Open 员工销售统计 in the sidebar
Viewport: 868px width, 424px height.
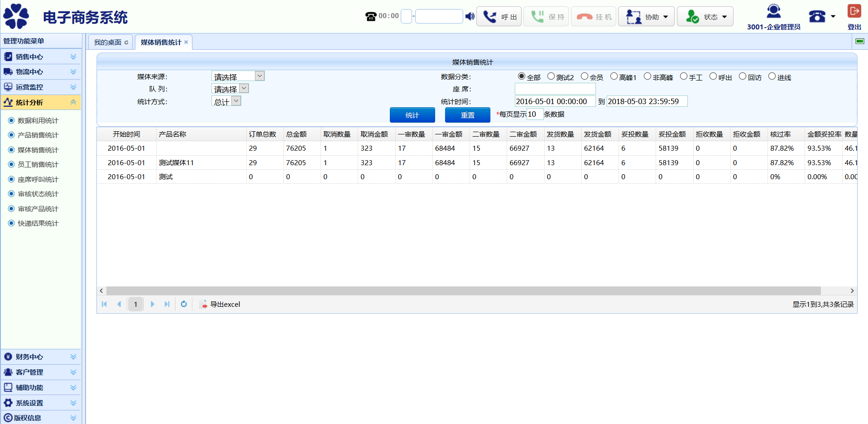pyautogui.click(x=38, y=164)
